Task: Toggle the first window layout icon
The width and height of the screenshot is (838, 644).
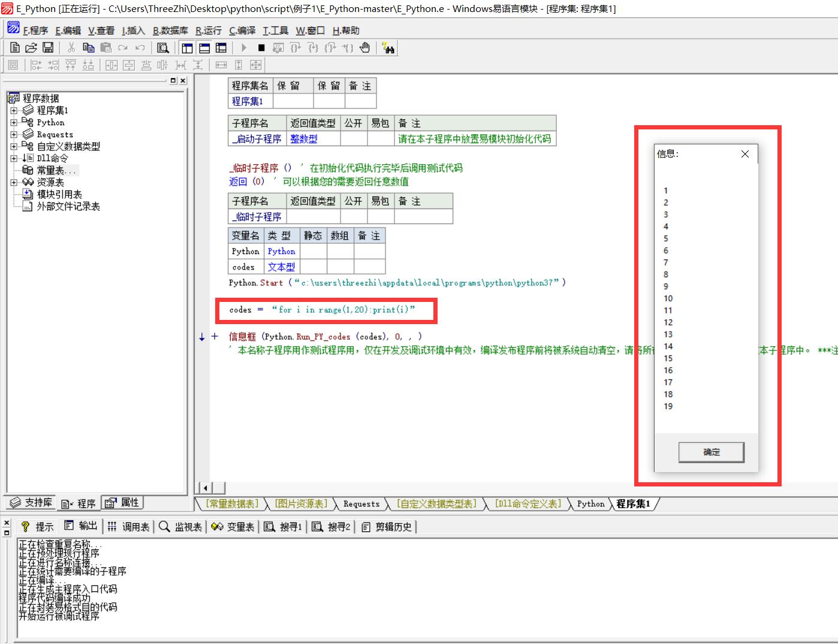Action: 187,48
